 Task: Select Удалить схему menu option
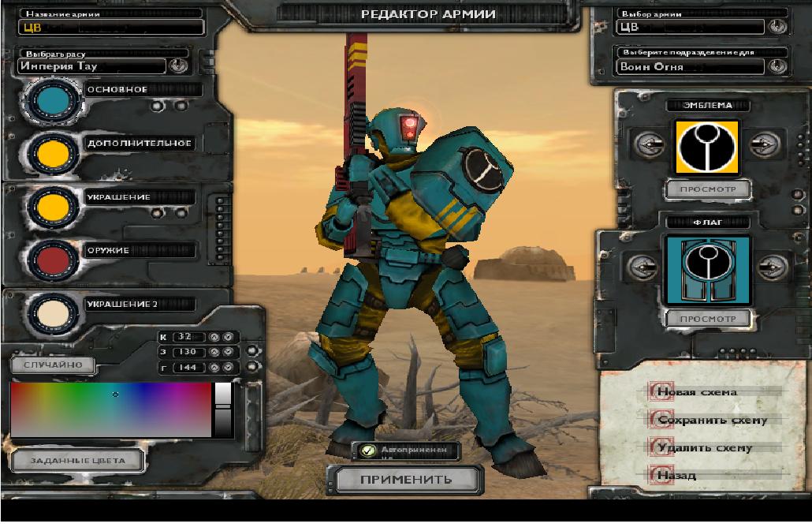704,447
